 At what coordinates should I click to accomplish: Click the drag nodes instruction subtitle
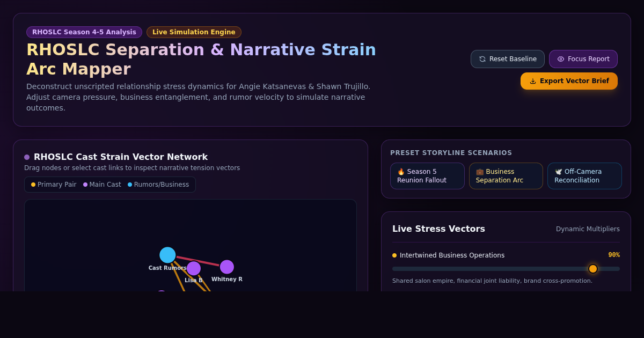point(132,168)
